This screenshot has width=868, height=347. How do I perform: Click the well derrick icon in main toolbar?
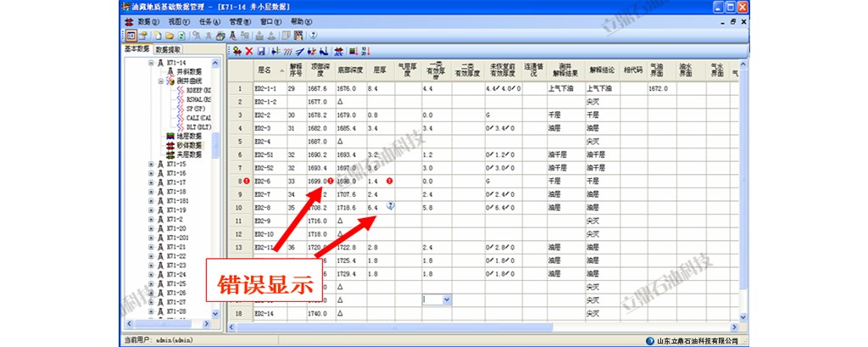(x=233, y=36)
